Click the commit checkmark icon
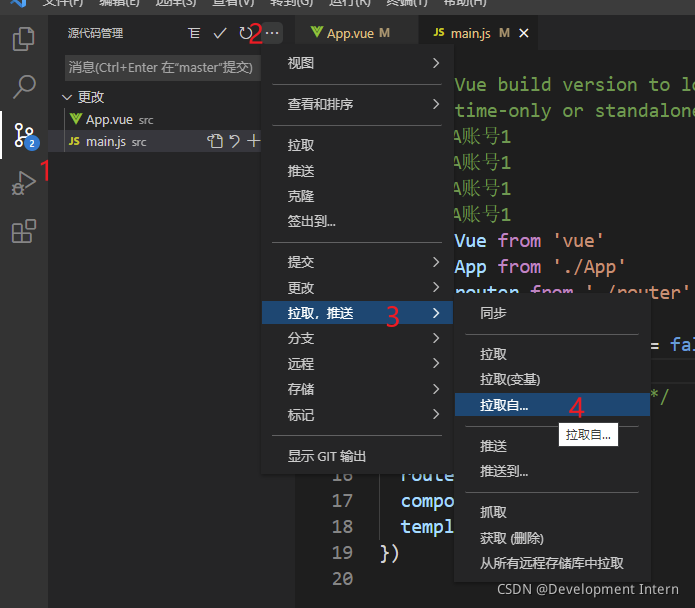 pyautogui.click(x=220, y=33)
